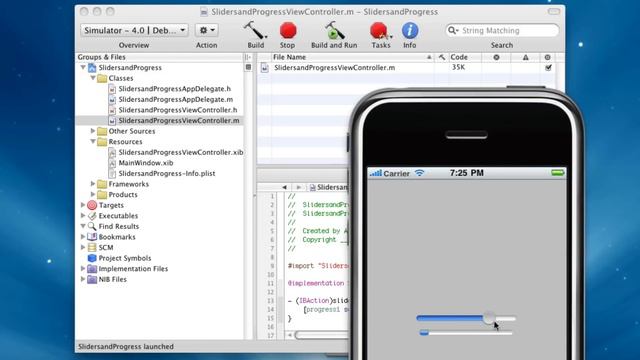Select SlidersandProgressViewController.xib file
640x360 pixels.
tap(181, 152)
